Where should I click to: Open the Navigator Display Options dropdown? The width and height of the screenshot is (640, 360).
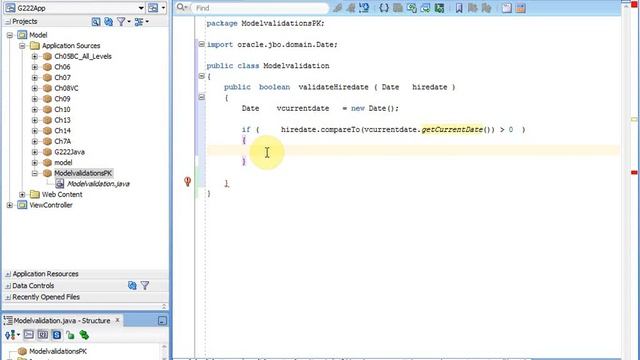pyautogui.click(x=141, y=22)
